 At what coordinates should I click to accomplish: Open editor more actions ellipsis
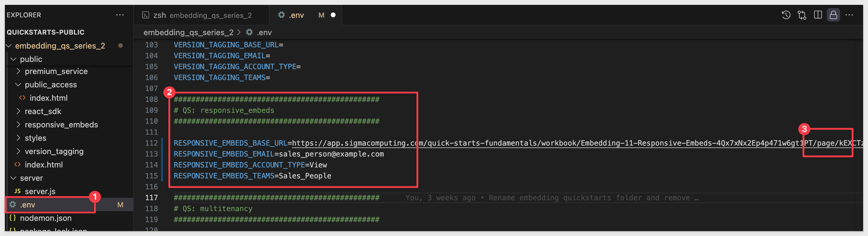[x=849, y=15]
